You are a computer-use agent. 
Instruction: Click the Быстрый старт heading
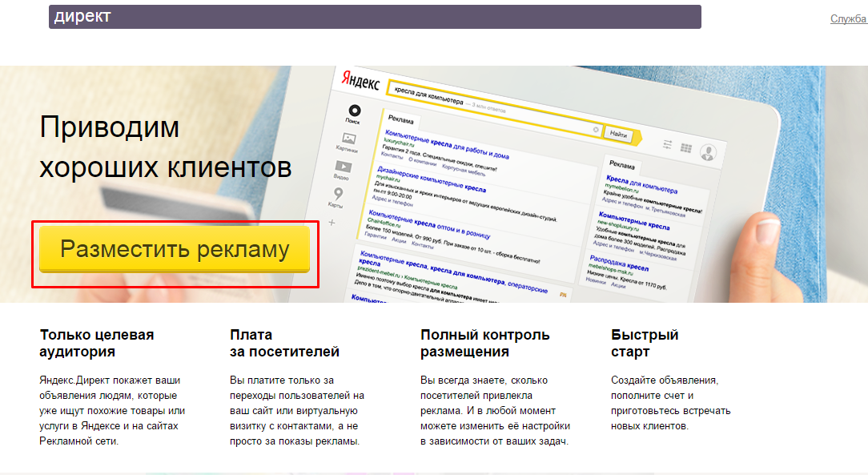pyautogui.click(x=645, y=344)
